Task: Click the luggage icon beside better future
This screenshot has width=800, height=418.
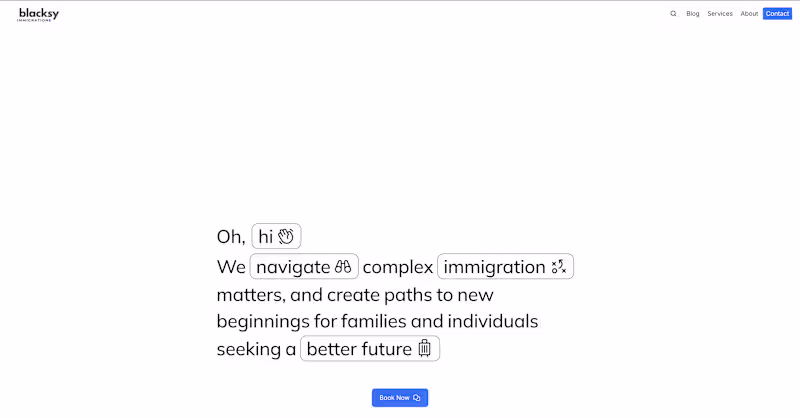Action: click(x=424, y=348)
